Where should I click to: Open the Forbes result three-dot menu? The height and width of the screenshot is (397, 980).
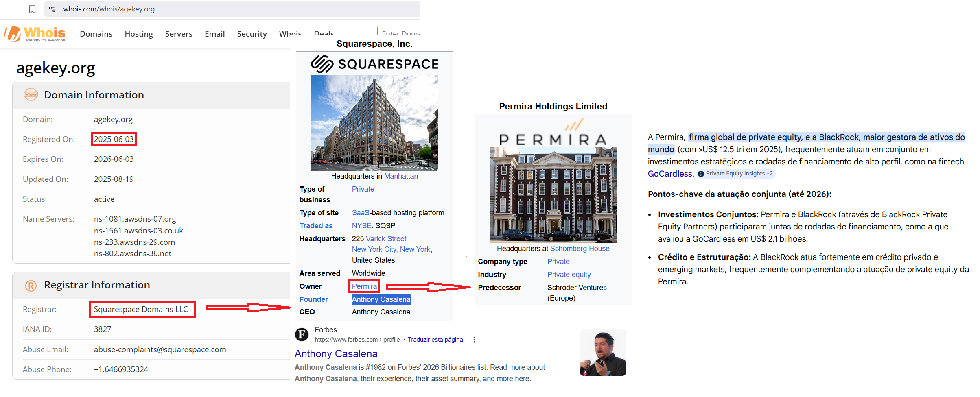(x=474, y=340)
